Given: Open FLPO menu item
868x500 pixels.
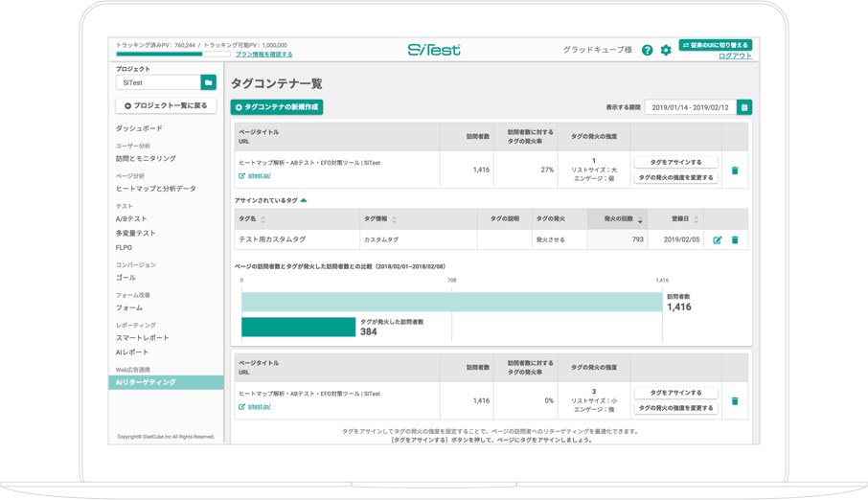Looking at the screenshot, I should (x=124, y=247).
